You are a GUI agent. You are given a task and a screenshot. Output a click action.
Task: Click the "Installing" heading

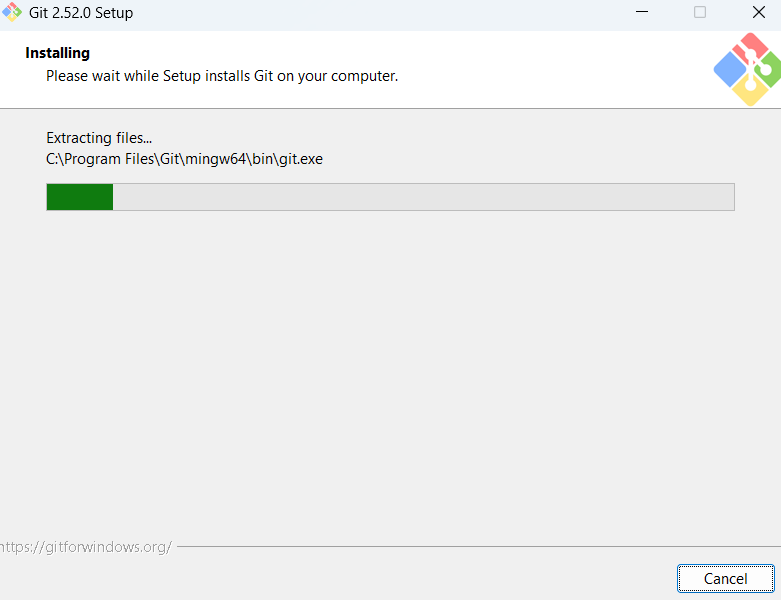[58, 53]
